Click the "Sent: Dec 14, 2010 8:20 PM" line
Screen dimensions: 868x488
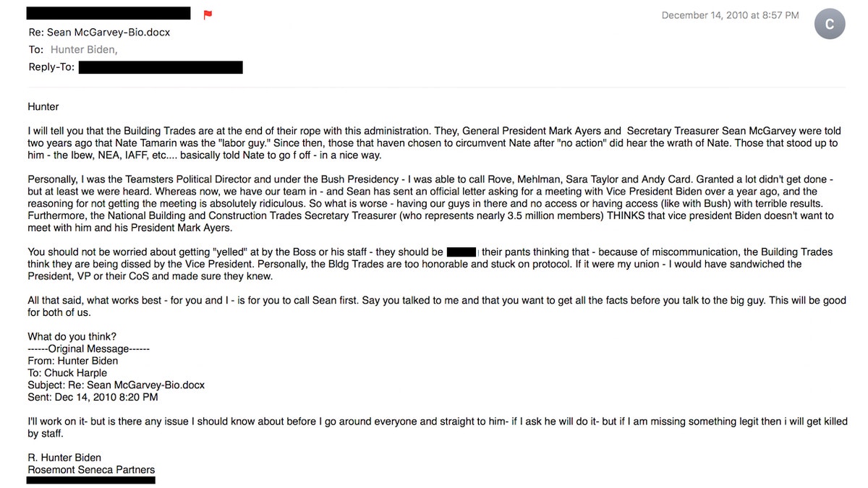tap(93, 397)
